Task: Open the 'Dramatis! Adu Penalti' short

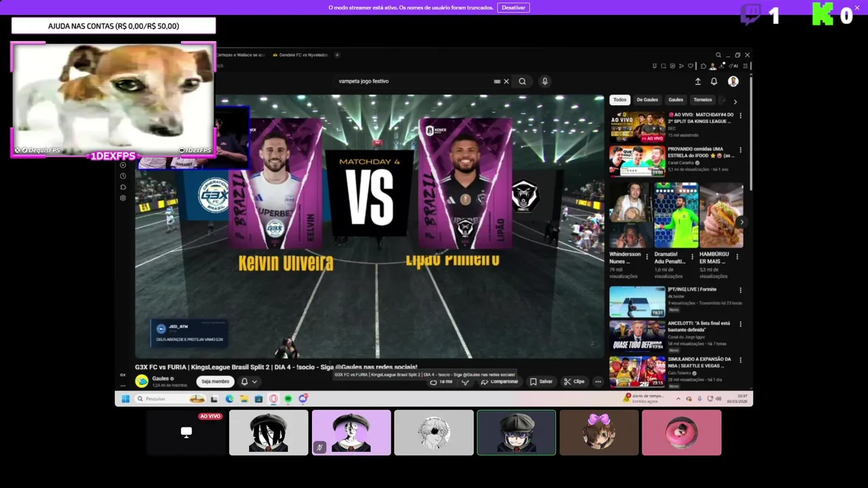Action: 676,215
